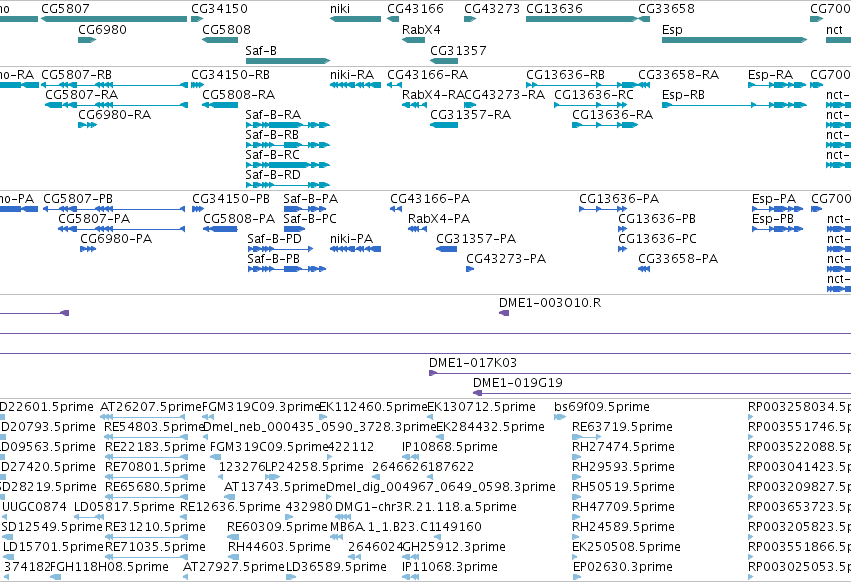The width and height of the screenshot is (851, 582).
Task: Select the CG13636-PA protein label
Action: pos(619,199)
